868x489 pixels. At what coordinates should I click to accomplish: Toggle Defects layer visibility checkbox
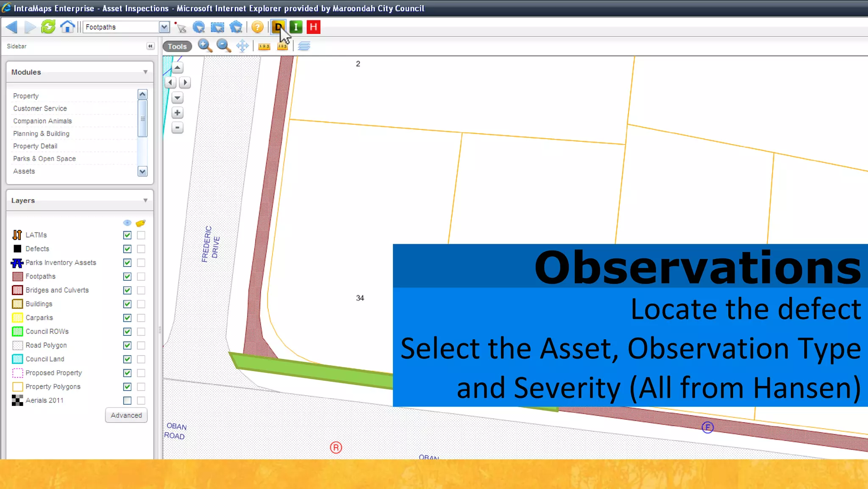coord(127,249)
